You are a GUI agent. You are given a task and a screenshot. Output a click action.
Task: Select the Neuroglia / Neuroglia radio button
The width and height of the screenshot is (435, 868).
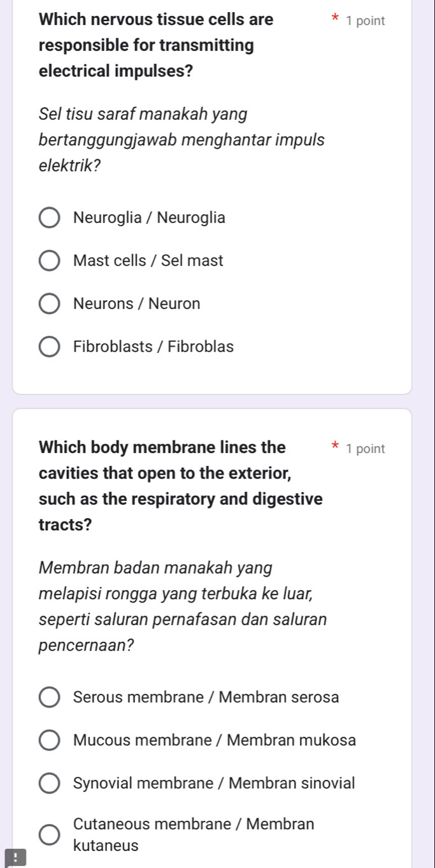click(50, 218)
